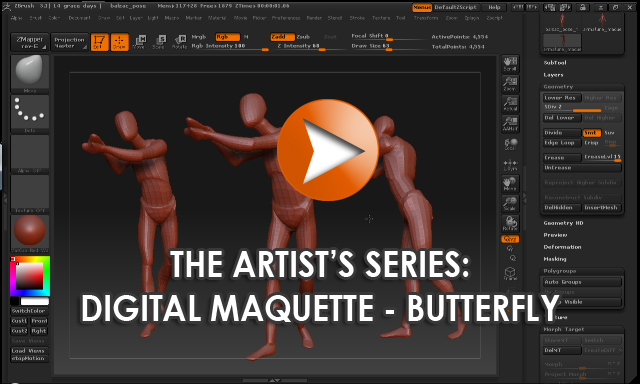The width and height of the screenshot is (640, 384).
Task: Expand the SubTool section
Action: click(x=555, y=63)
